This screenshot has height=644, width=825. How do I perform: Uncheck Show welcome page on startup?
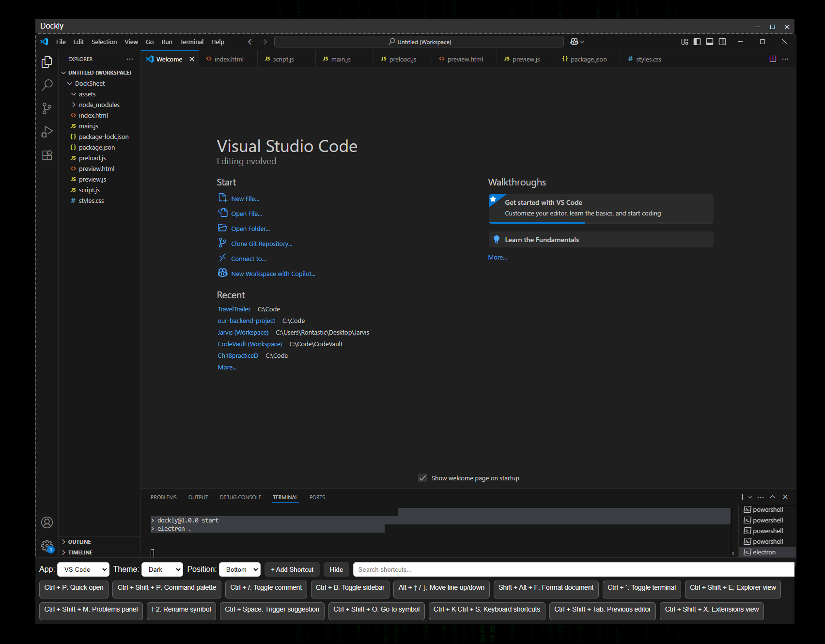point(422,477)
